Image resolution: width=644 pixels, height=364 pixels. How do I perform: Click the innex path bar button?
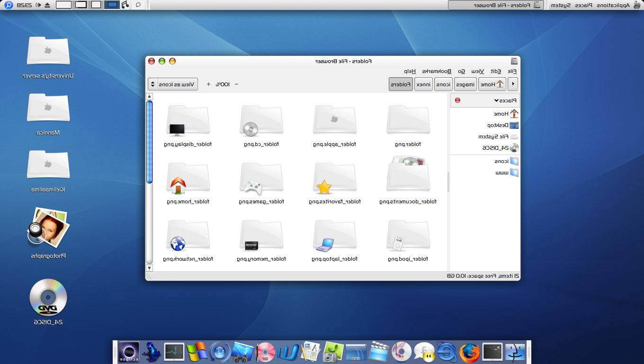click(x=423, y=84)
